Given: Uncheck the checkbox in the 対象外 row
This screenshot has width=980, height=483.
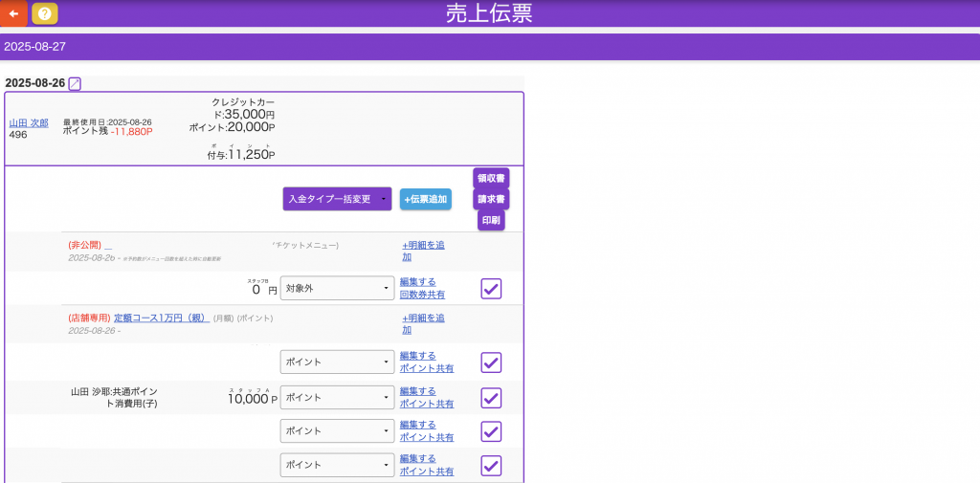Looking at the screenshot, I should click(491, 288).
